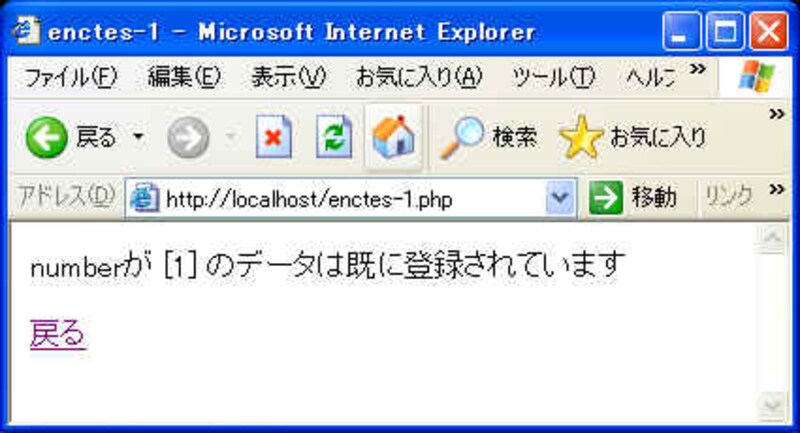Open the お気に入り(A) menu
800x433 pixels.
[x=419, y=78]
